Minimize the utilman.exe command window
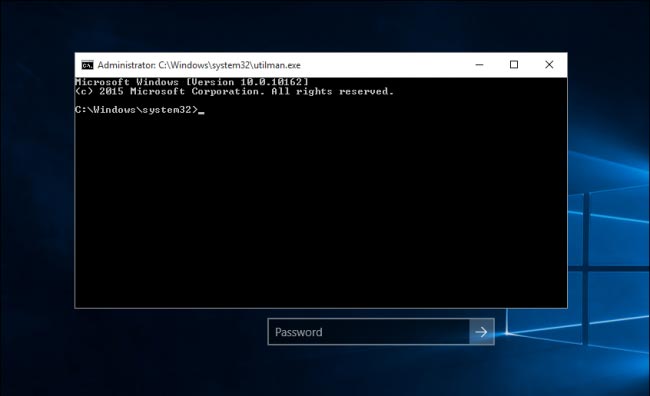650x396 pixels. [479, 65]
